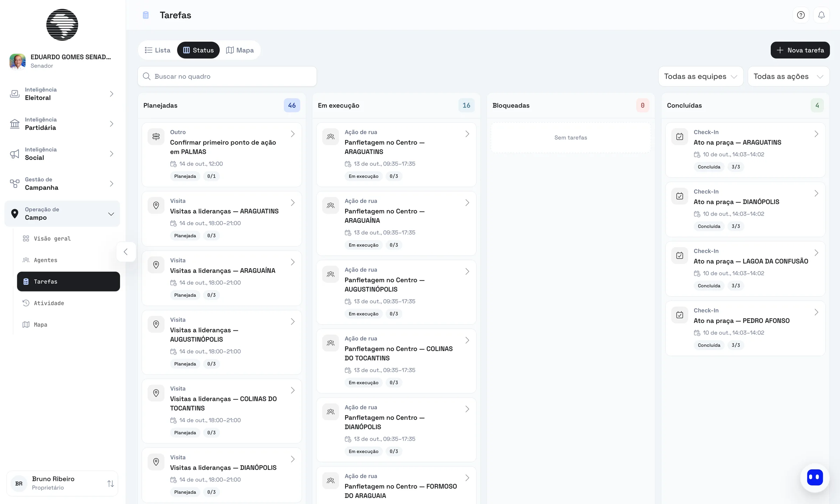The width and height of the screenshot is (840, 504).
Task: Open the help question mark icon
Action: 800,15
